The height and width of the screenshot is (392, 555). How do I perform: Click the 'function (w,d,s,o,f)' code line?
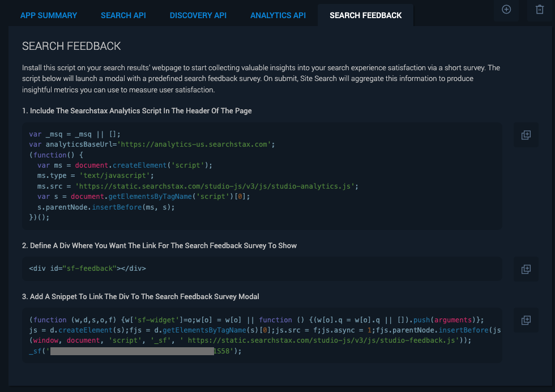(257, 319)
